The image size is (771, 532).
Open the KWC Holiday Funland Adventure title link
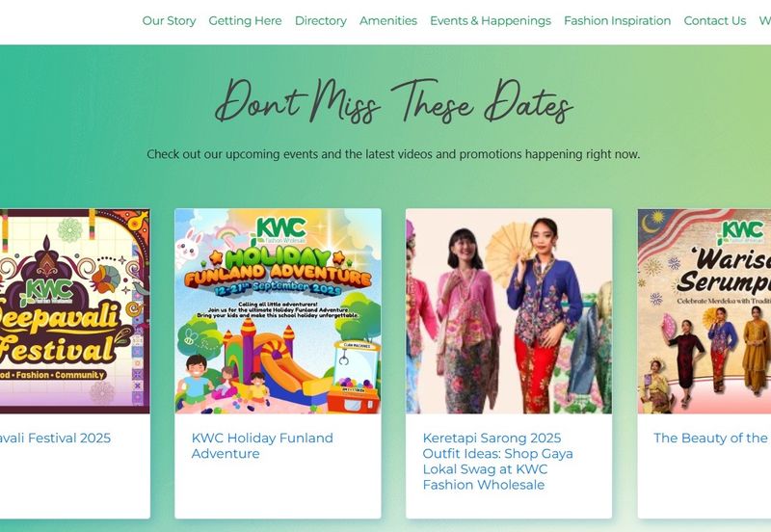pyautogui.click(x=262, y=445)
